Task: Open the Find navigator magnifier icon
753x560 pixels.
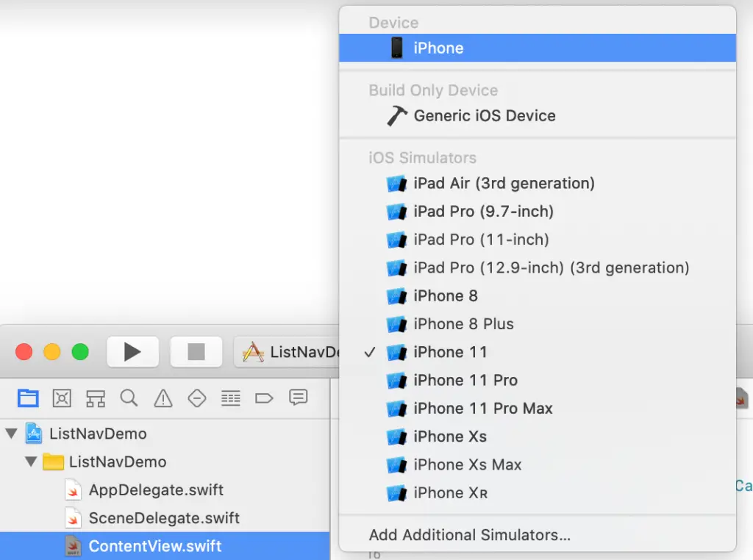Action: click(129, 398)
